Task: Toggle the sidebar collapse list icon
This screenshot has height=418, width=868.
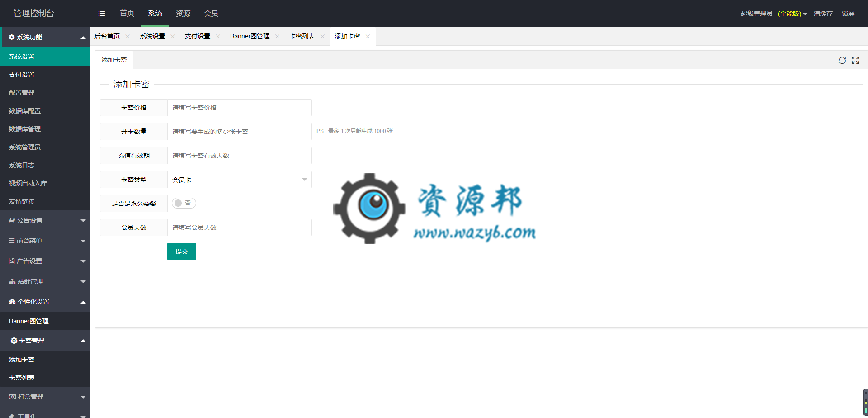Action: coord(102,14)
